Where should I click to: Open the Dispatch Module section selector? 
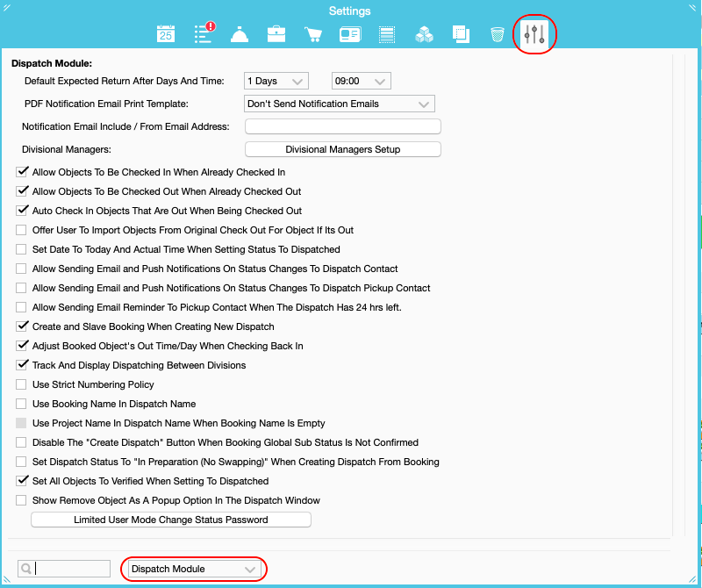(x=193, y=569)
